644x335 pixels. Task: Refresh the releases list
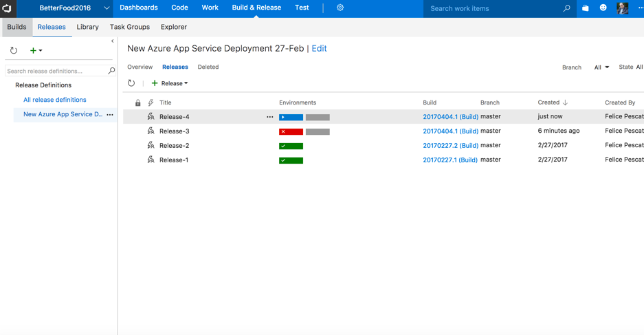click(131, 83)
